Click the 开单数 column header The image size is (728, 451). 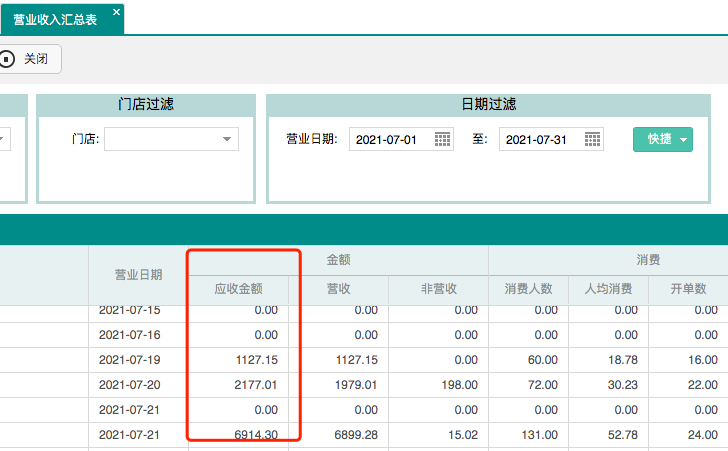[688, 289]
